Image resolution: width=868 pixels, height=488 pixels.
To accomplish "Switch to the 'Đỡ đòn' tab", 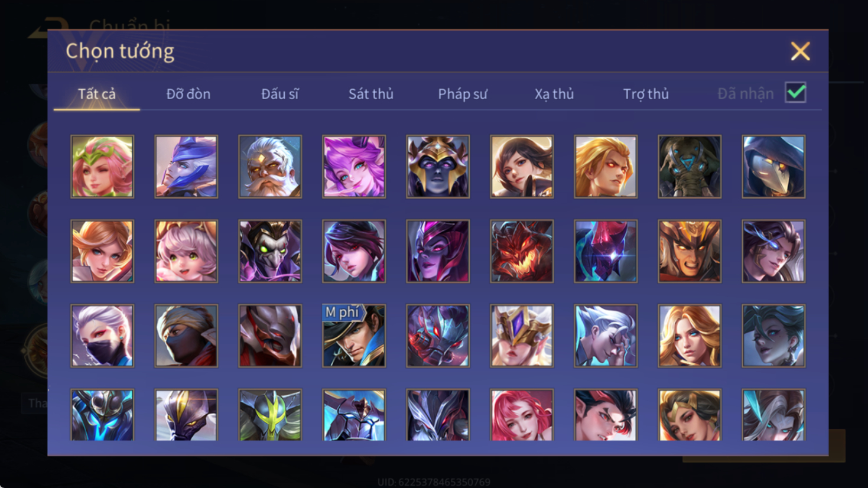I will click(188, 94).
